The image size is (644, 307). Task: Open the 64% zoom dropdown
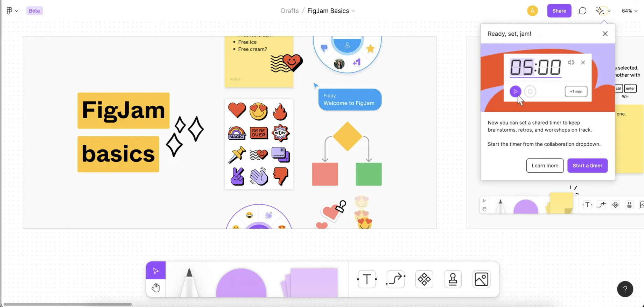tap(629, 11)
